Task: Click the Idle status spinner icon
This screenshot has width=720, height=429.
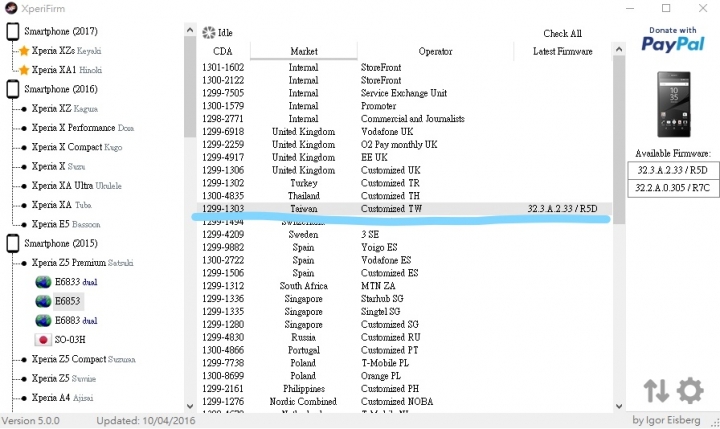Action: (208, 33)
